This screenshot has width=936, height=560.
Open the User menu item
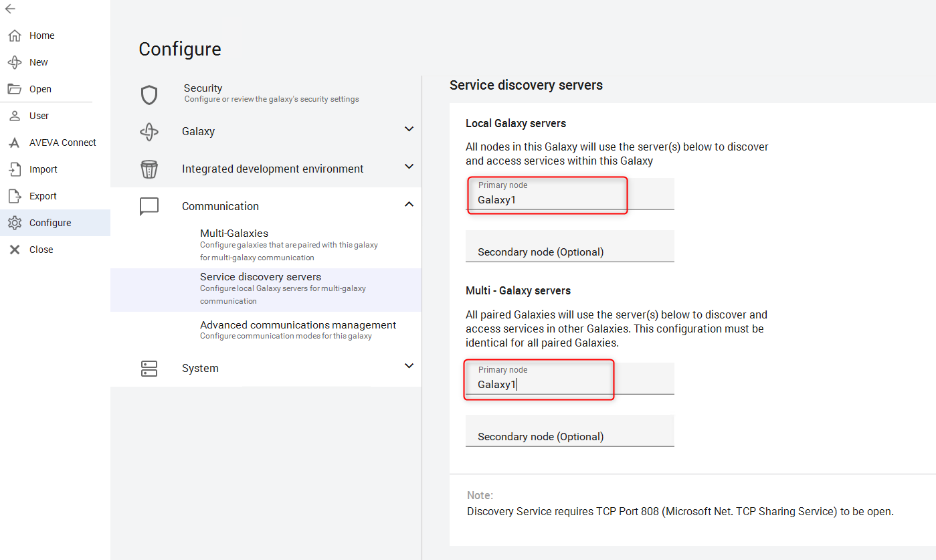(x=39, y=116)
